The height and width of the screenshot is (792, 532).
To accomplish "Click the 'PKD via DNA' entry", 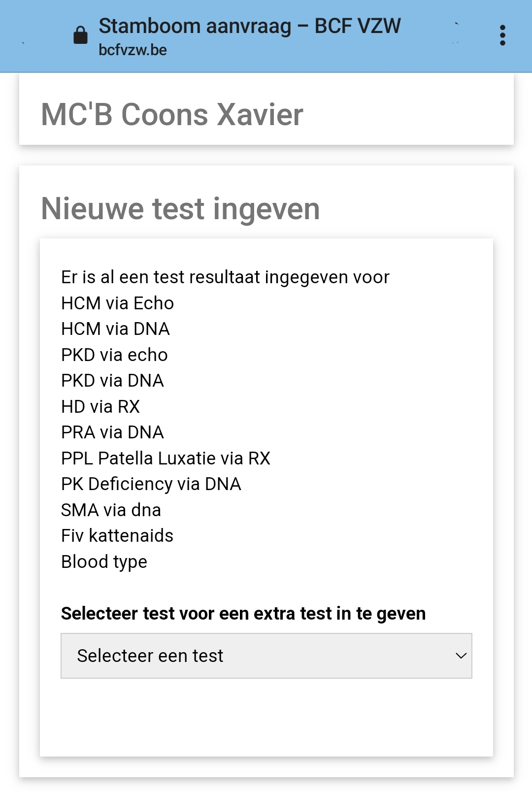I will pos(112,381).
